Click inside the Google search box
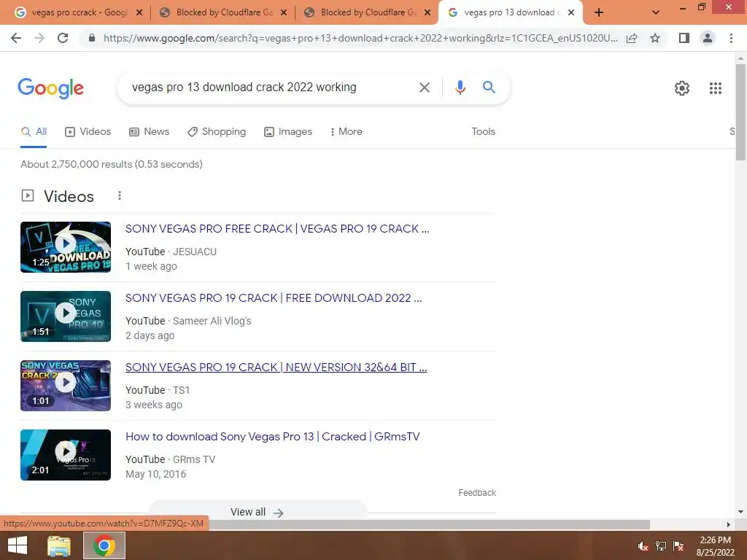 (x=267, y=87)
